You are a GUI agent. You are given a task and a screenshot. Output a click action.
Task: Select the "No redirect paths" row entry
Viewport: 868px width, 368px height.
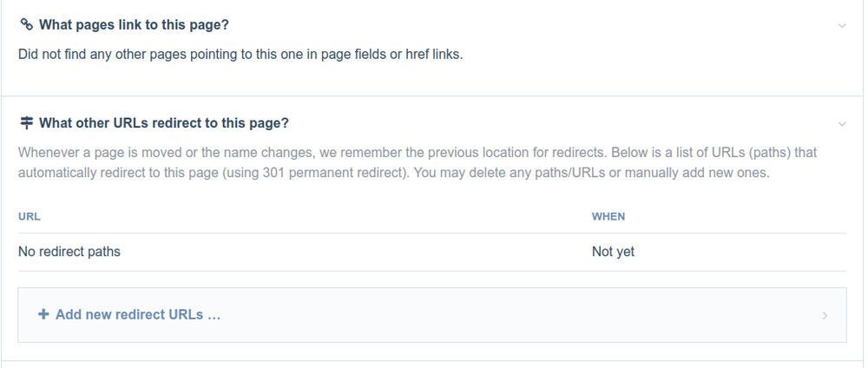pyautogui.click(x=69, y=252)
